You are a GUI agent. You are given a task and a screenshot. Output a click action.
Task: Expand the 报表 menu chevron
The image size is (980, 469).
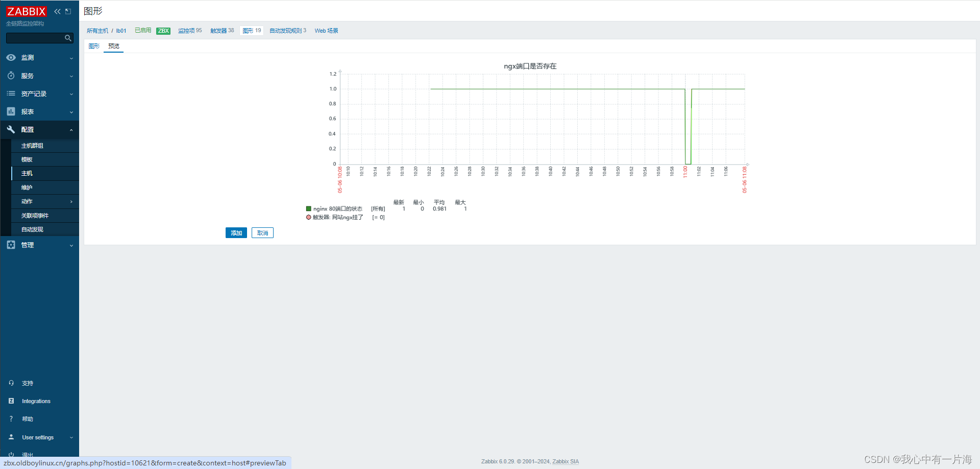71,112
